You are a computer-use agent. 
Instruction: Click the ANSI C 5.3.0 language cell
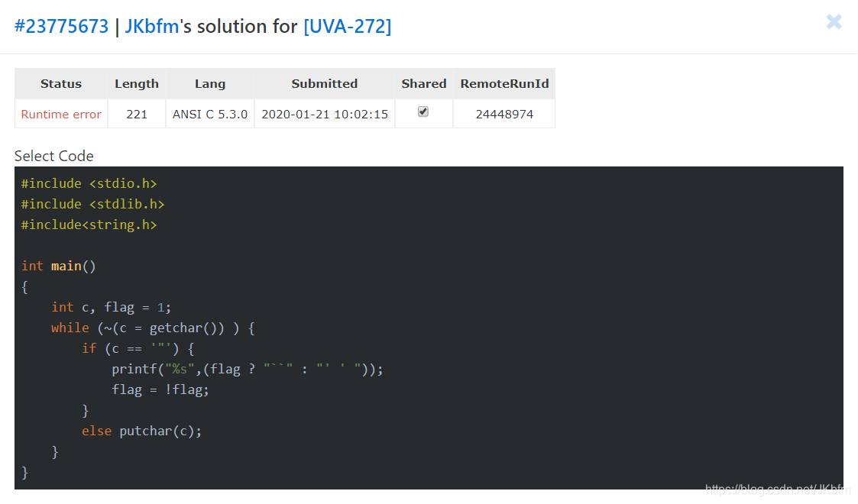coord(210,115)
